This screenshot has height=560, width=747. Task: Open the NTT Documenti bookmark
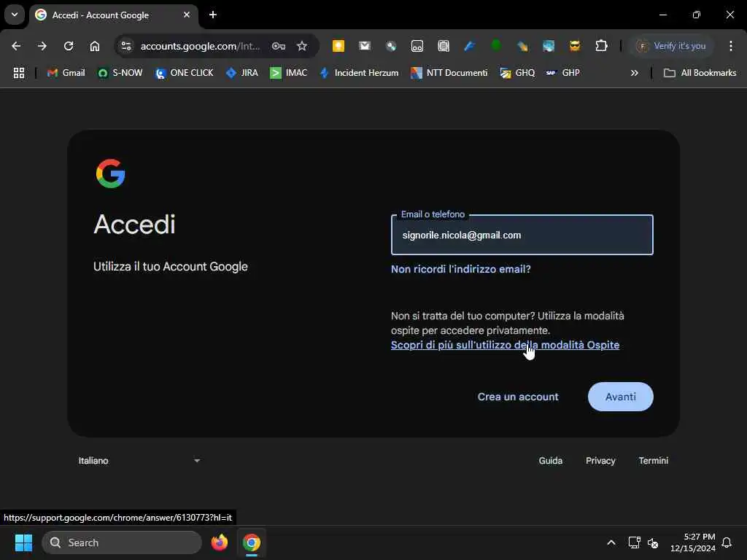click(x=449, y=73)
